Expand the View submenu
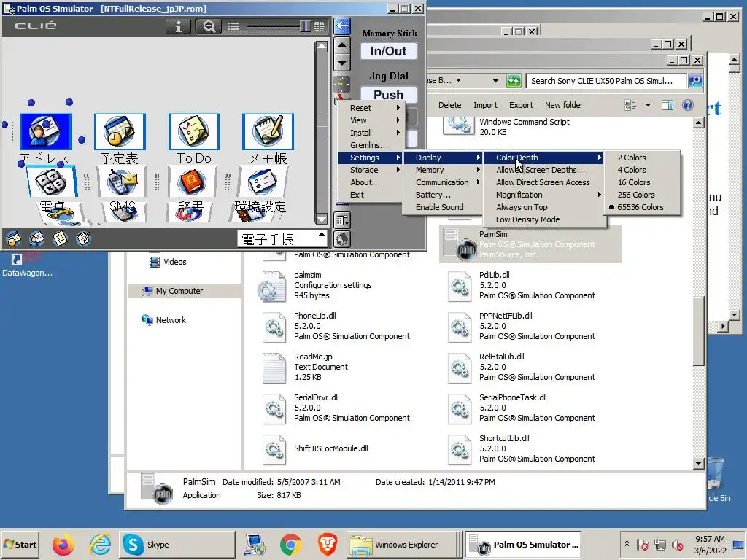Viewport: 747px width, 560px height. tap(370, 120)
